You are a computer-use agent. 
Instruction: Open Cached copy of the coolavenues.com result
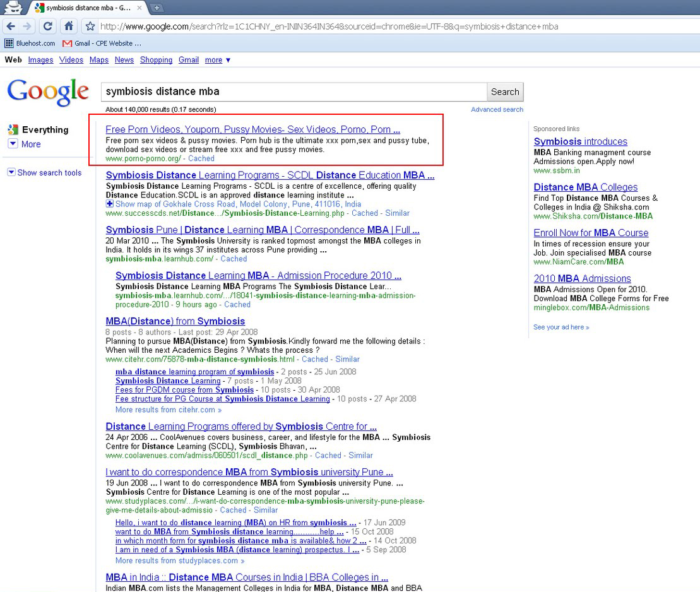click(x=328, y=456)
